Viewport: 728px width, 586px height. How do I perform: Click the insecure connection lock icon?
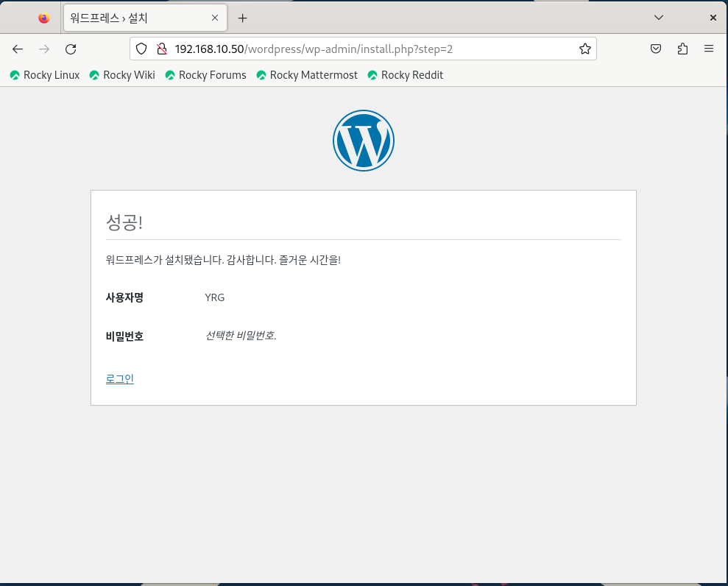point(161,49)
